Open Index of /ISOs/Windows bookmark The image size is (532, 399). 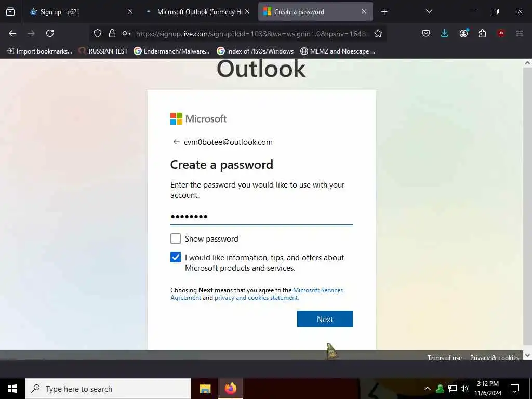[x=255, y=51]
